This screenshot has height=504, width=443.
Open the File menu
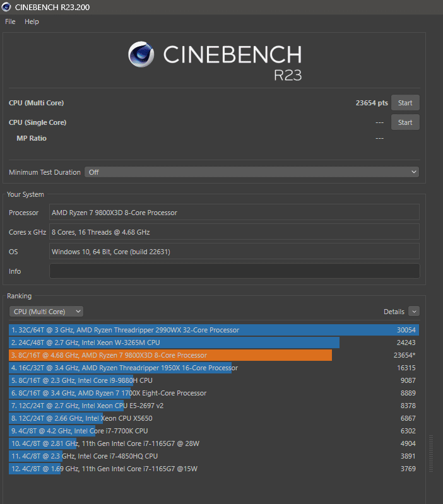pyautogui.click(x=10, y=21)
